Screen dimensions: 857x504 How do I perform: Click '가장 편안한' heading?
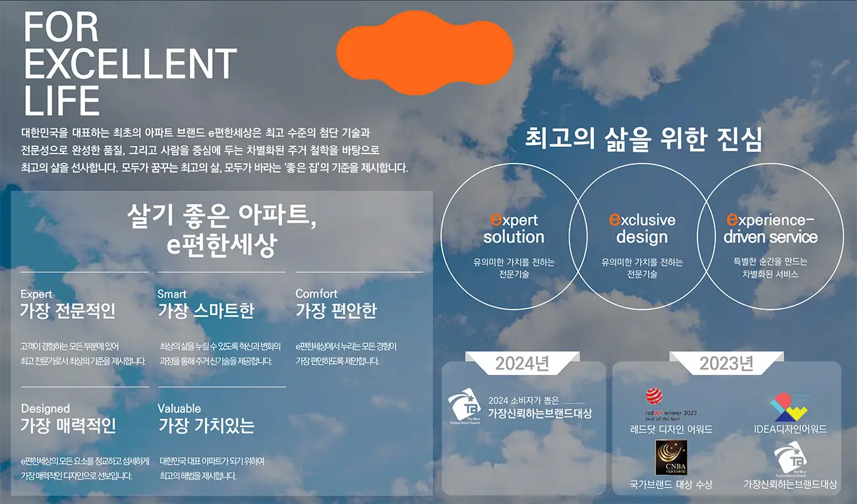(336, 311)
